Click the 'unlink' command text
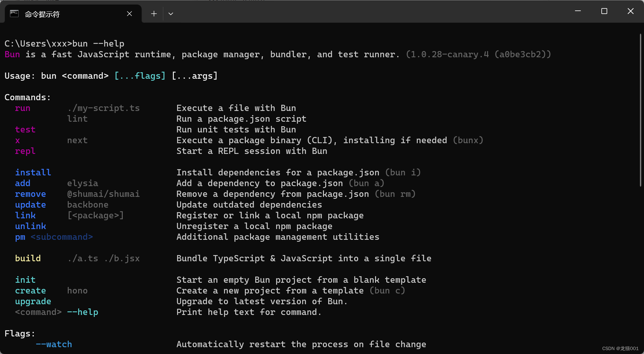 tap(30, 226)
